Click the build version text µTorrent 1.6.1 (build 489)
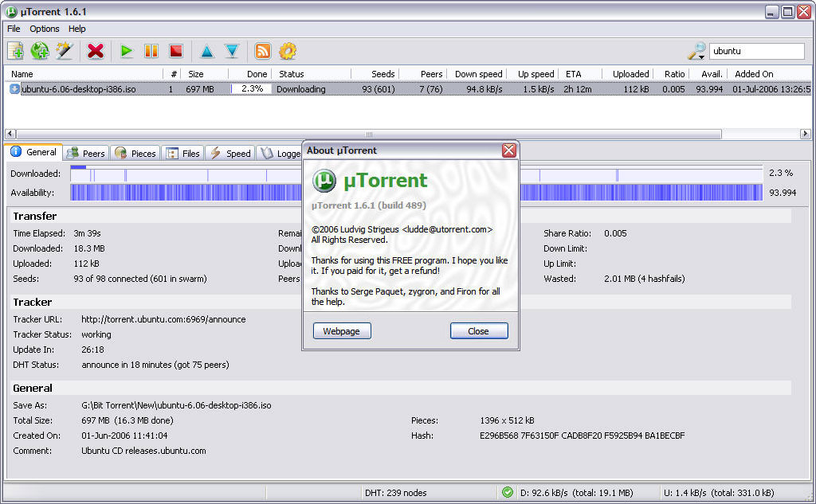Viewport: 816px width, 504px height. pos(368,205)
